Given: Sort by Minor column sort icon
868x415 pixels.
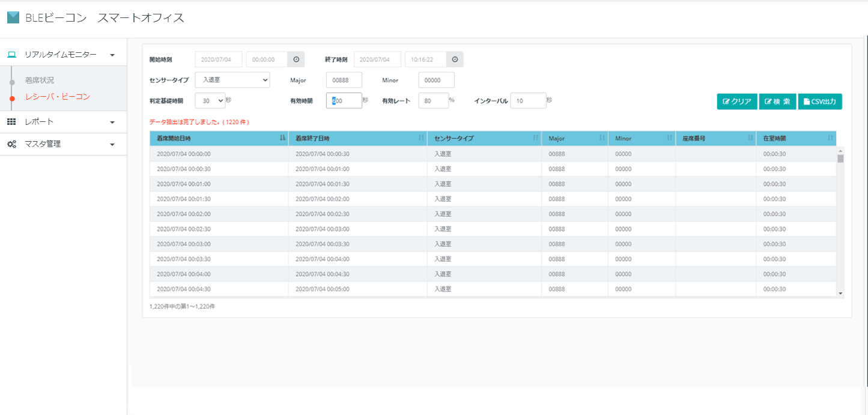Looking at the screenshot, I should tap(670, 138).
